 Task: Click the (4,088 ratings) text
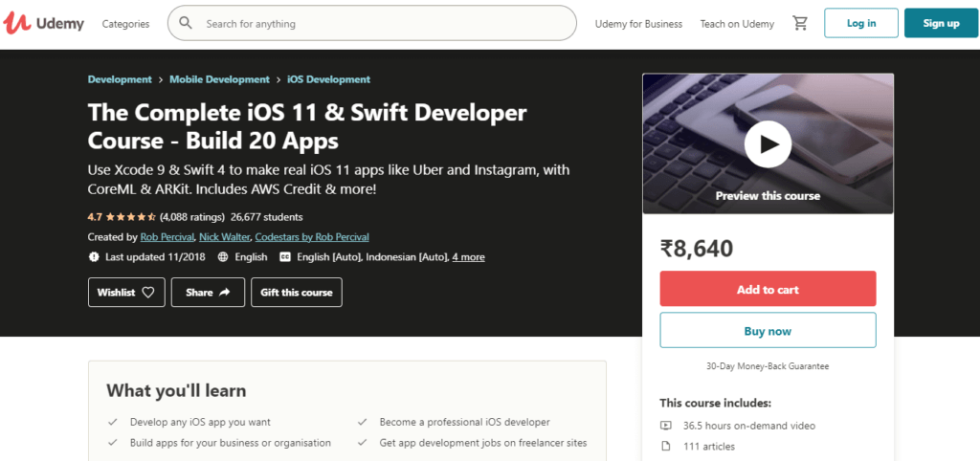tap(191, 217)
